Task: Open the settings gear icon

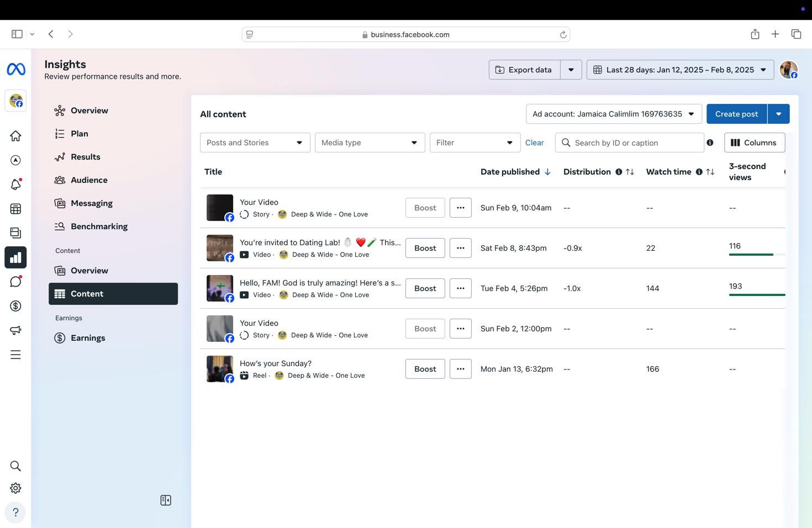Action: click(15, 488)
